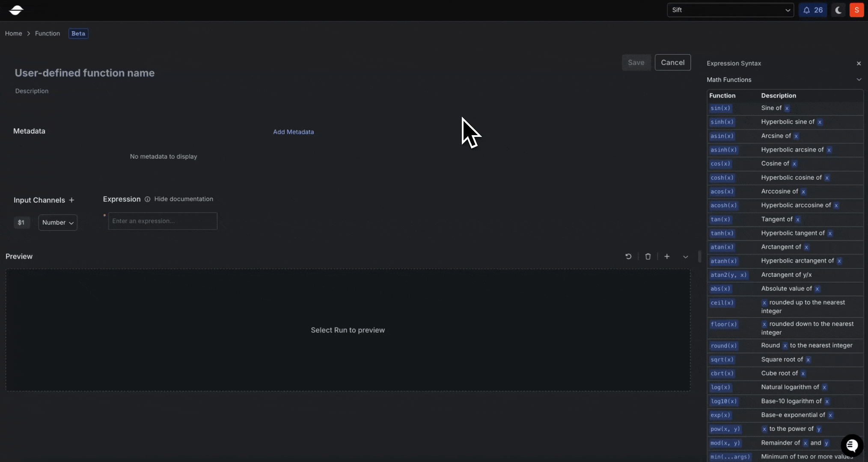The height and width of the screenshot is (462, 868).
Task: Open the user avatar S menu
Action: click(x=856, y=10)
